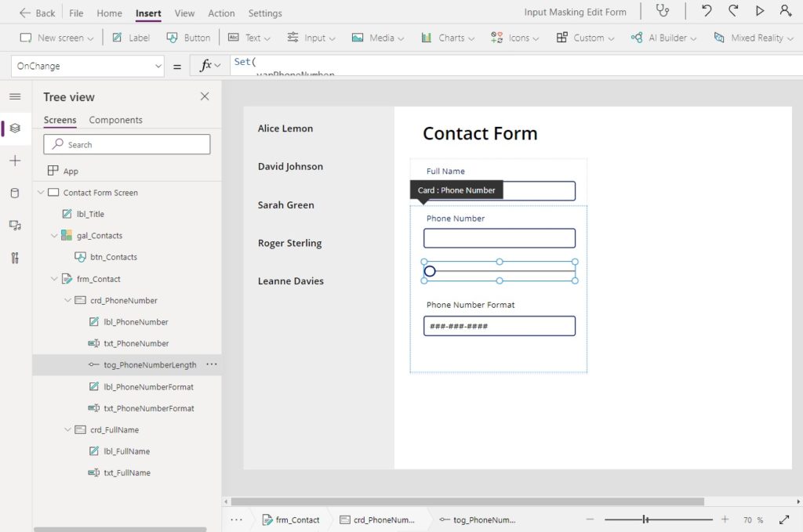Open the Share user icon
803x532 pixels.
point(786,11)
